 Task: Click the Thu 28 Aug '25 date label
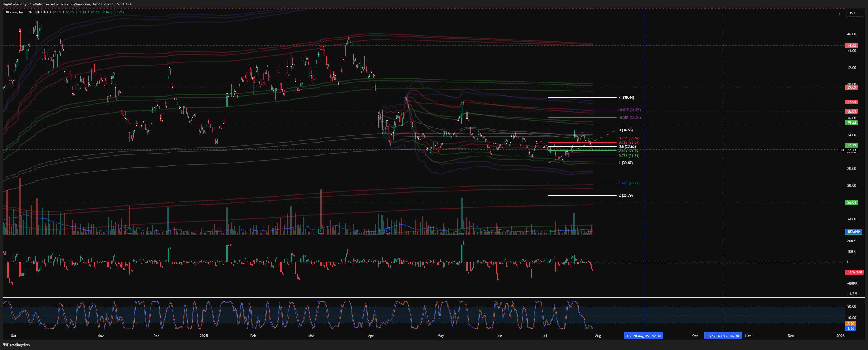coord(644,336)
